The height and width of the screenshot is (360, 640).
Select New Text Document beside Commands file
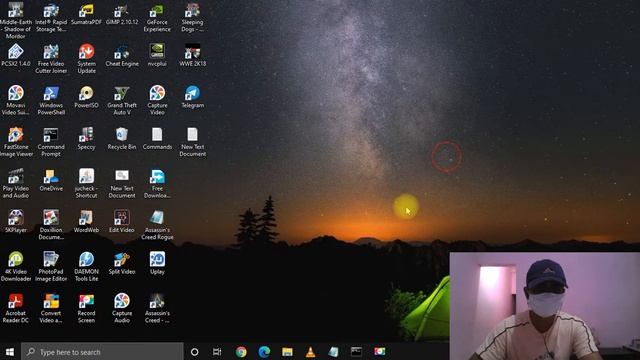[192, 142]
